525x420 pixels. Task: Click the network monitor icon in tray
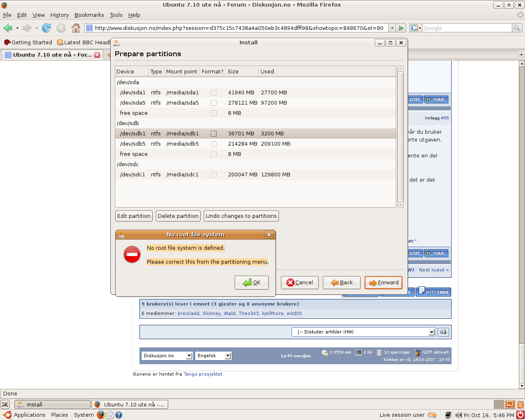[448, 415]
